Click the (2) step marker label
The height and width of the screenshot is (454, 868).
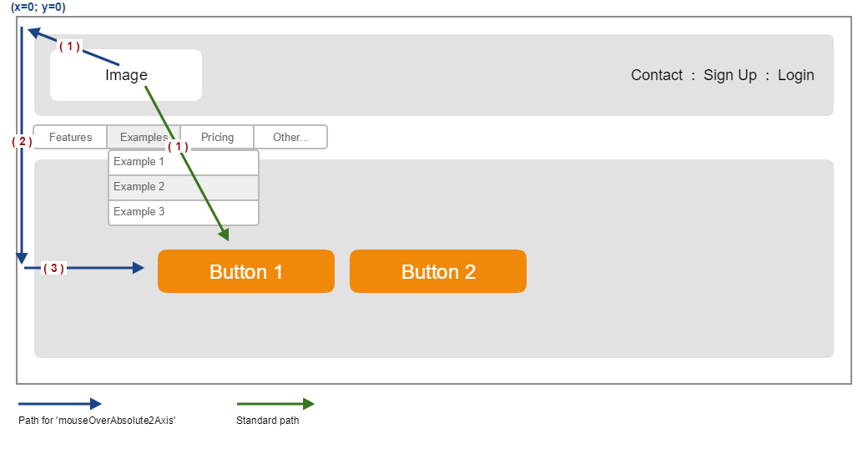[x=22, y=142]
